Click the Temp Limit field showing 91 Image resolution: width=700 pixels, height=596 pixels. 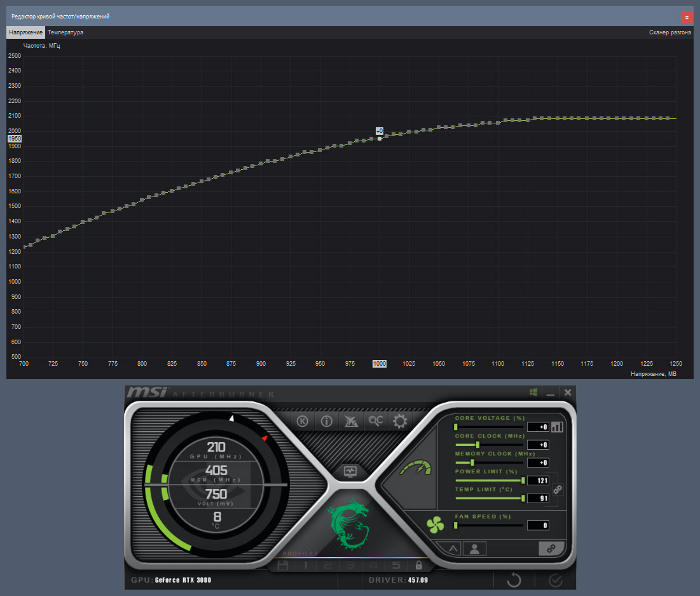coord(538,499)
